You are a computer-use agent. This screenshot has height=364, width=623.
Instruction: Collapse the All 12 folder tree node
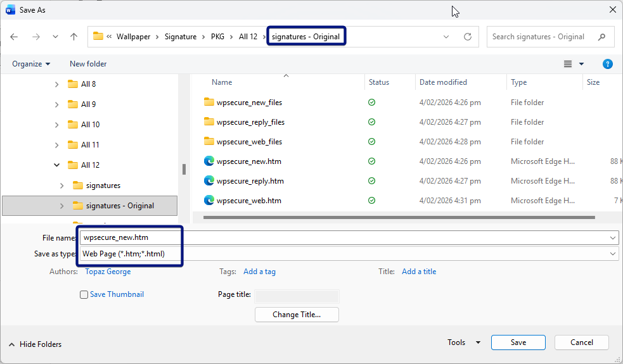click(57, 165)
